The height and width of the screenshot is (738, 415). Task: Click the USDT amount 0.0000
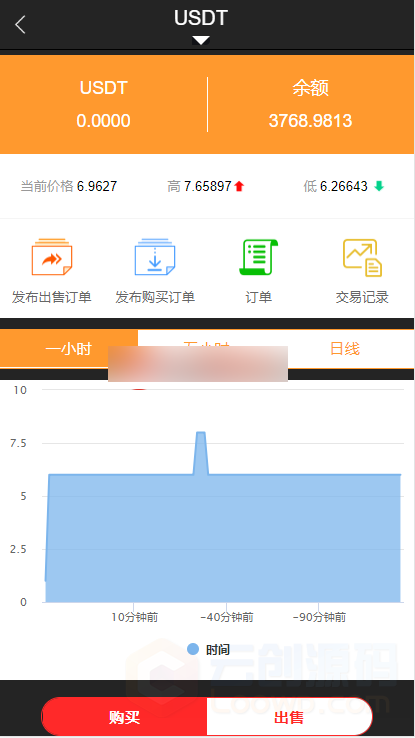tap(104, 121)
